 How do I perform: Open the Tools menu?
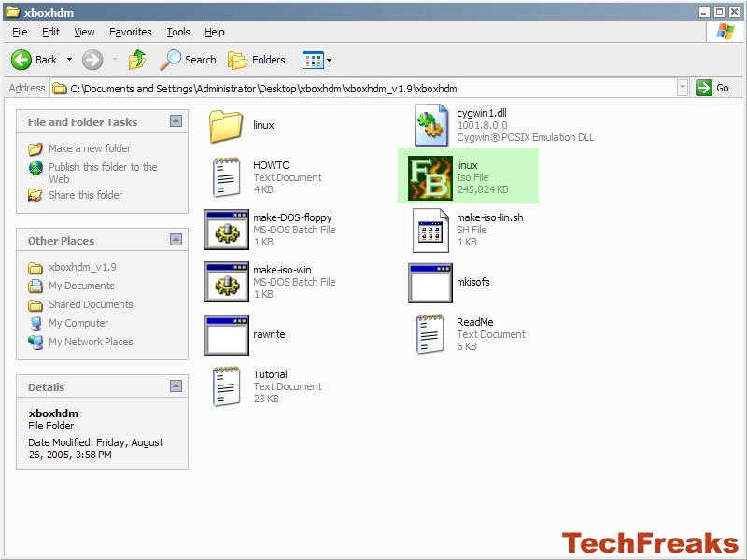coord(178,32)
